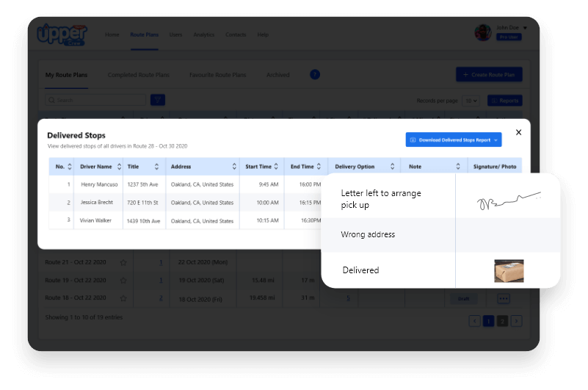Select Vivian Walker driver cell
Viewport: 588px width, 390px height.
pos(95,221)
